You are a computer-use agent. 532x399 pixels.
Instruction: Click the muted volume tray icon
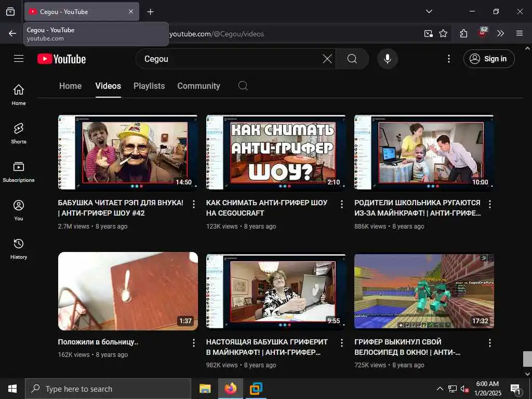(x=464, y=389)
